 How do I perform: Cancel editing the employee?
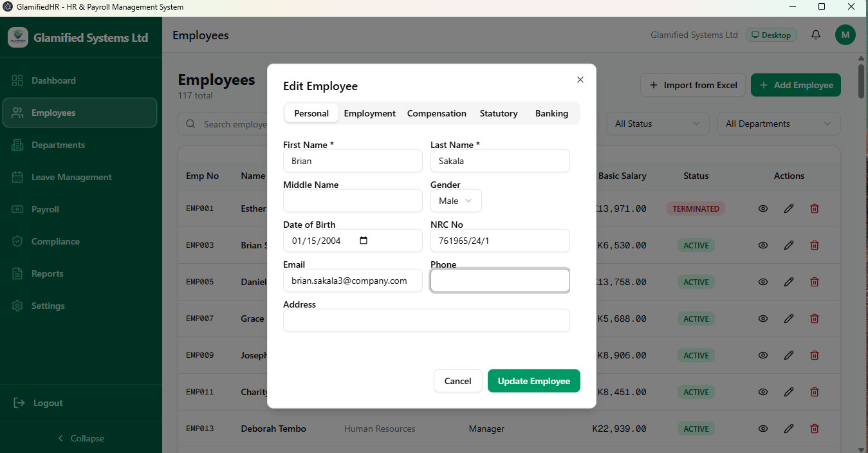(x=458, y=381)
